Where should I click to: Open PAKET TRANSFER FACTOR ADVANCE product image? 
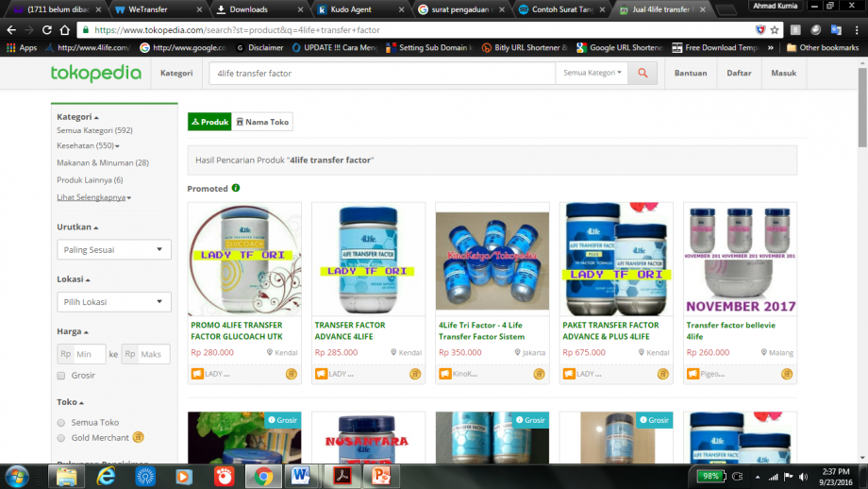(616, 260)
